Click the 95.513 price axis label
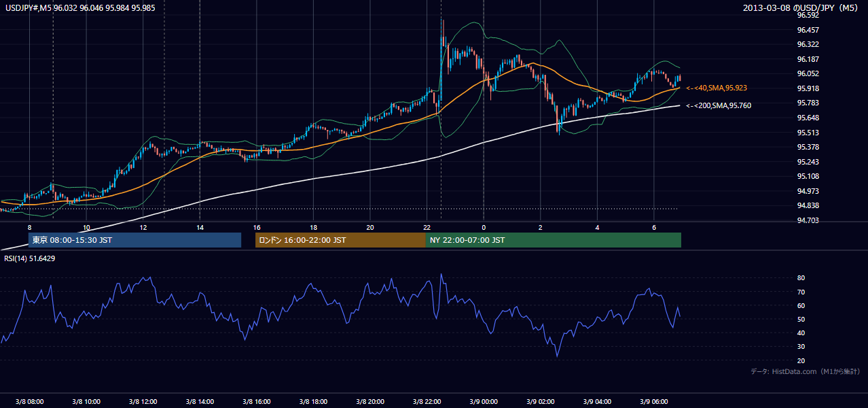This screenshot has height=408, width=868. click(807, 133)
